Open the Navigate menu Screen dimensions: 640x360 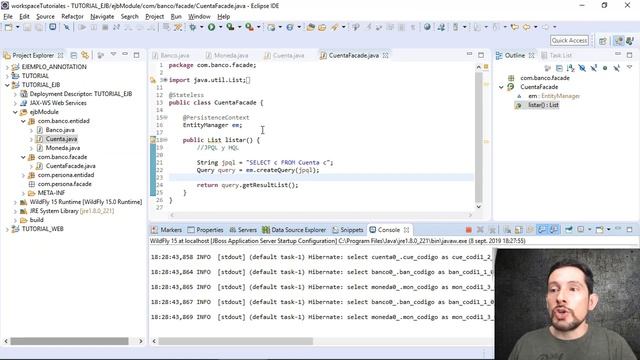coord(102,16)
